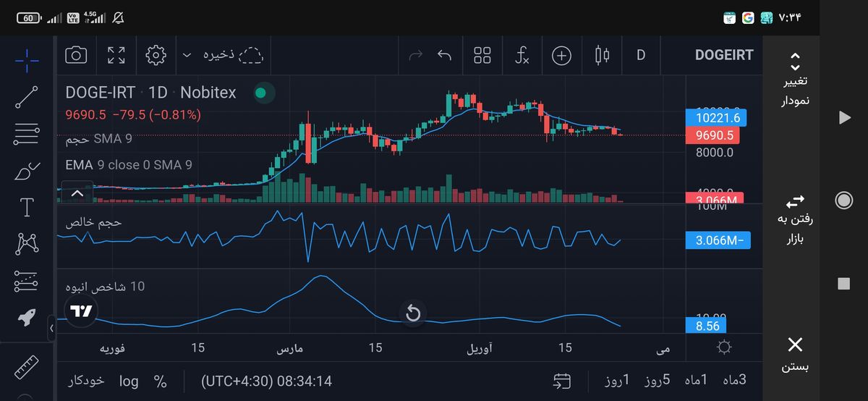Image resolution: width=868 pixels, height=401 pixels.
Task: Undo the last chart action
Action: [x=444, y=55]
